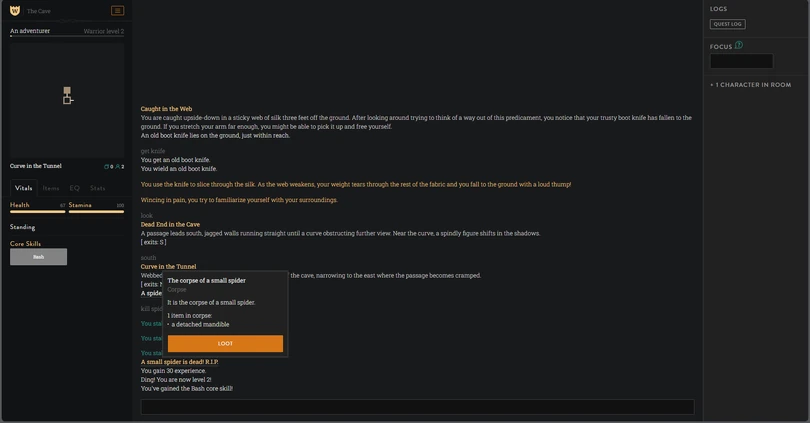Click the players-in-room count icon

click(120, 166)
